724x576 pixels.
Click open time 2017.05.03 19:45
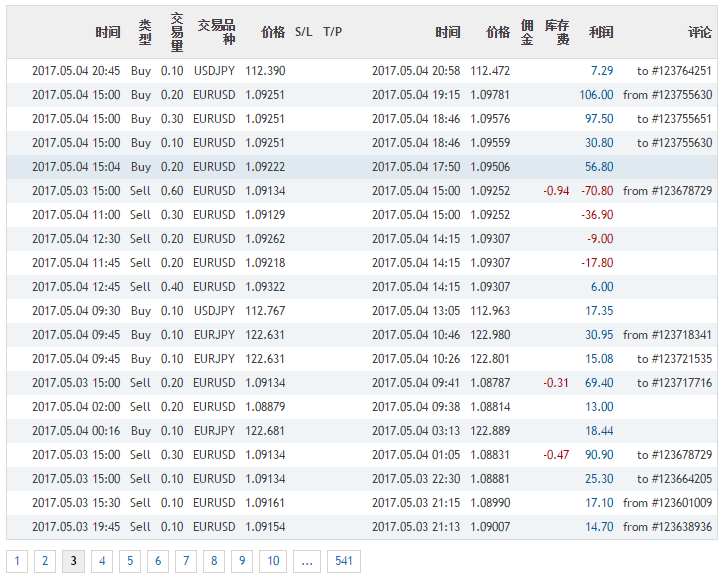pyautogui.click(x=76, y=527)
